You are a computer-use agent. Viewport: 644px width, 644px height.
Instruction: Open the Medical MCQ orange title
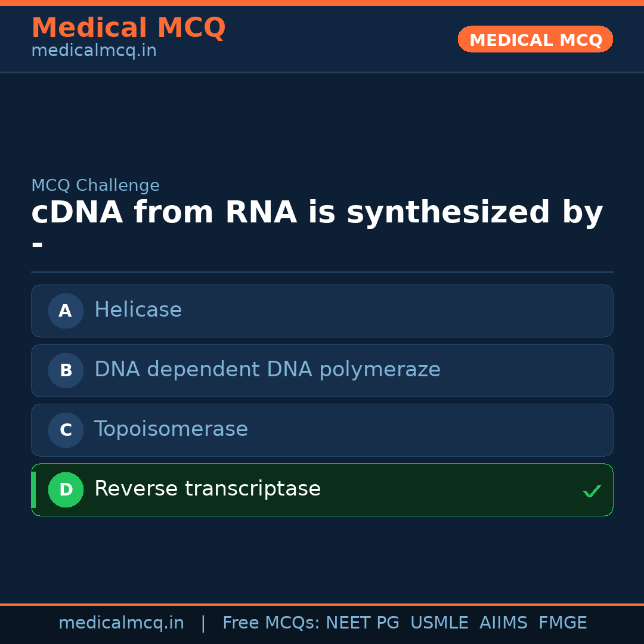point(128,28)
